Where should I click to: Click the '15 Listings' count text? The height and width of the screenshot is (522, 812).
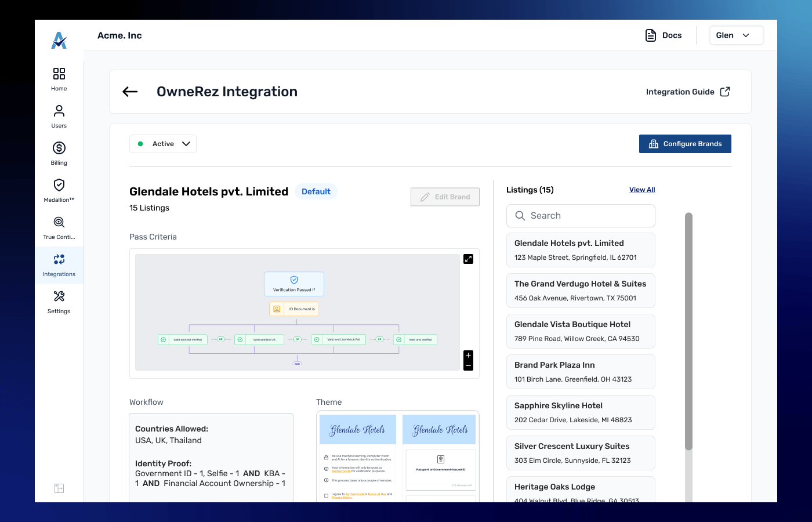[149, 208]
